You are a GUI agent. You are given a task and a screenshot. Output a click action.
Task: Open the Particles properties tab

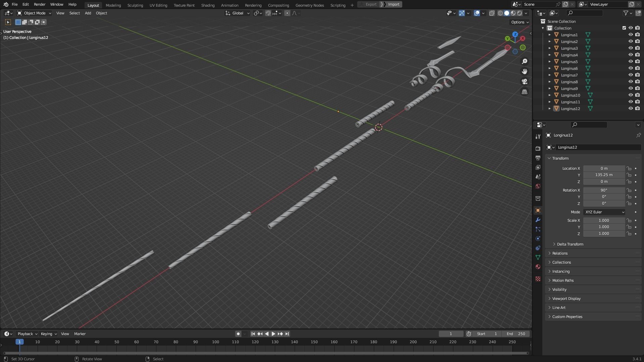click(x=538, y=229)
